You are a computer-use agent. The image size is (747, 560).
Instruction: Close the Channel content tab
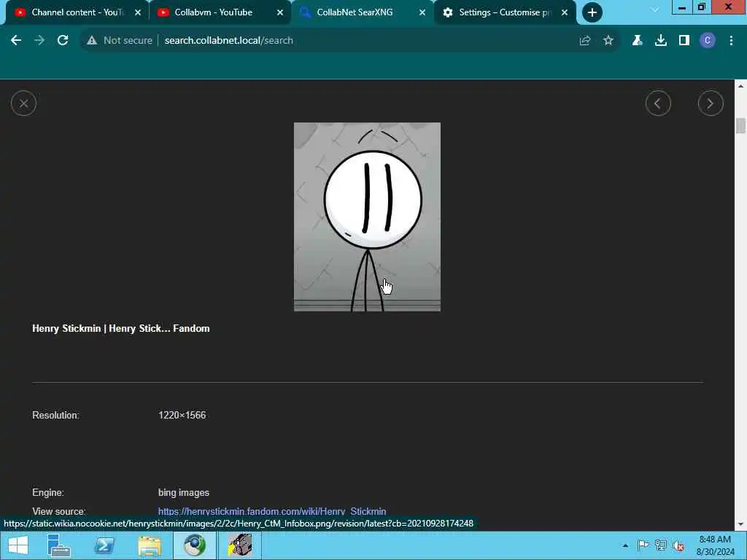138,13
